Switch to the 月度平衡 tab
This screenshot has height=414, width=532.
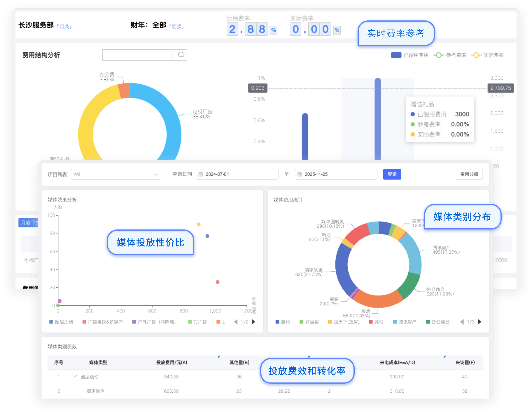pyautogui.click(x=29, y=222)
